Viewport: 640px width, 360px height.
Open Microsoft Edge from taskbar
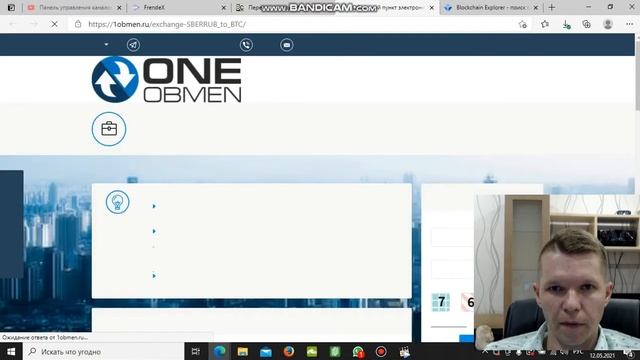pyautogui.click(x=220, y=351)
